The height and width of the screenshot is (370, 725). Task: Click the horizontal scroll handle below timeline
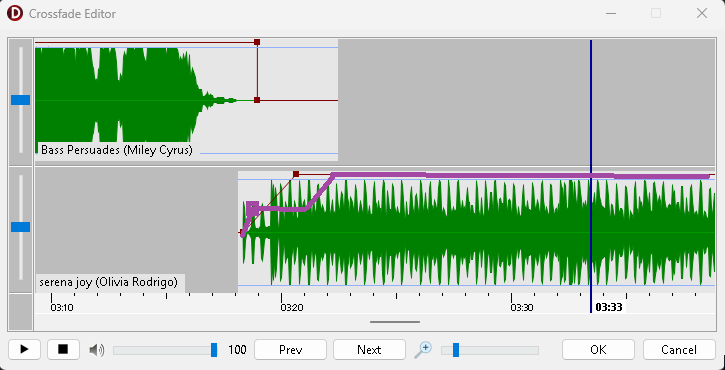point(395,322)
